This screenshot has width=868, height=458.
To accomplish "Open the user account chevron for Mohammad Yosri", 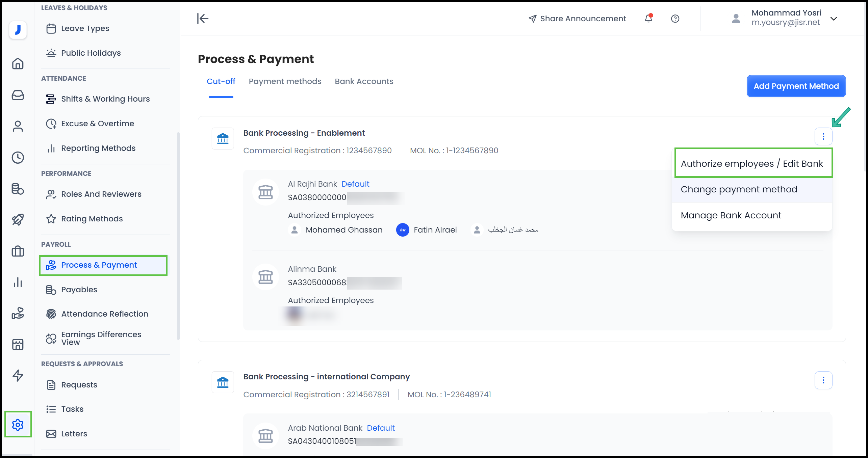I will click(834, 19).
